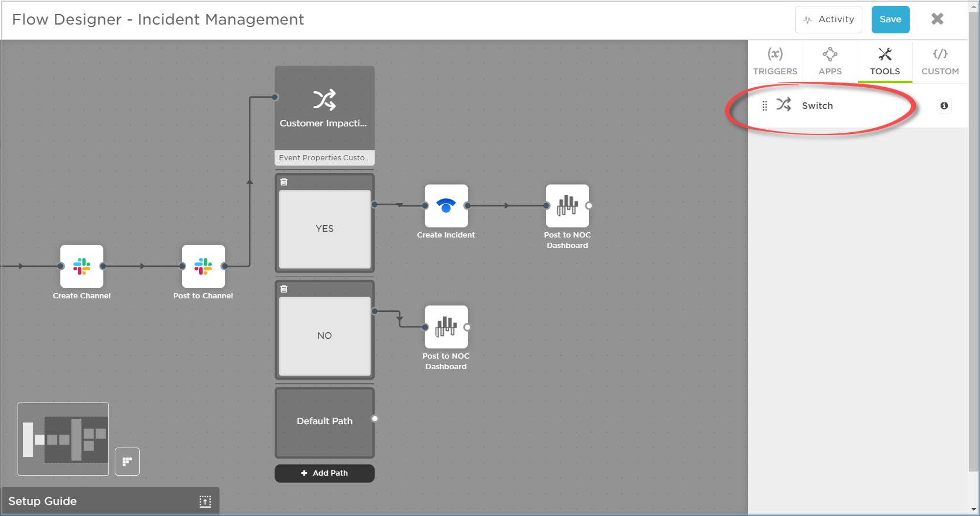Select the YES path box
Image resolution: width=980 pixels, height=516 pixels.
click(x=325, y=229)
